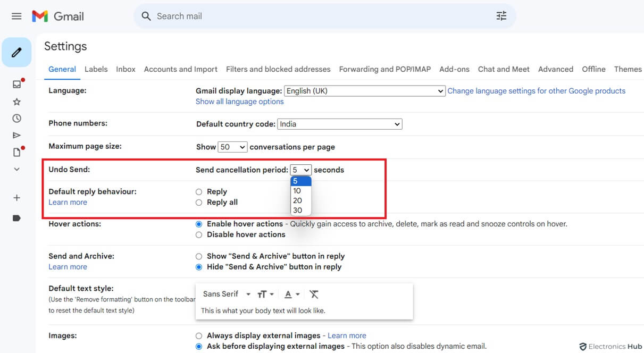Click the Remove formatting icon

[314, 294]
